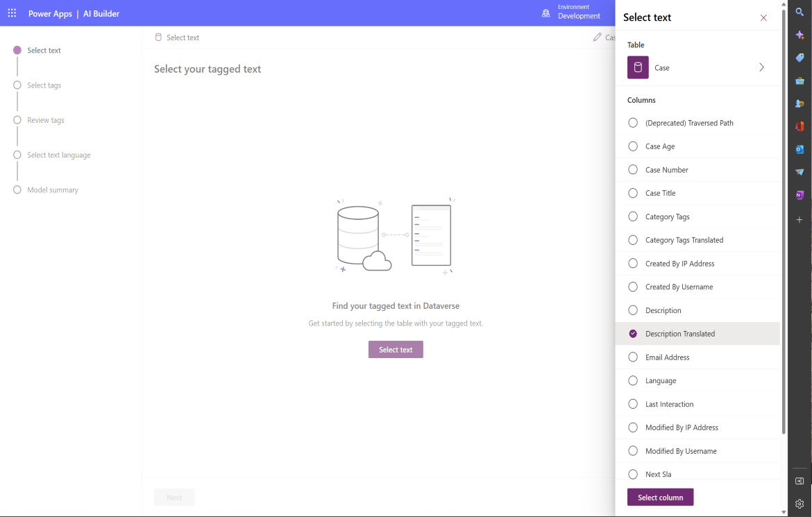
Task: Click the hide sidebar icon
Action: pyautogui.click(x=800, y=481)
